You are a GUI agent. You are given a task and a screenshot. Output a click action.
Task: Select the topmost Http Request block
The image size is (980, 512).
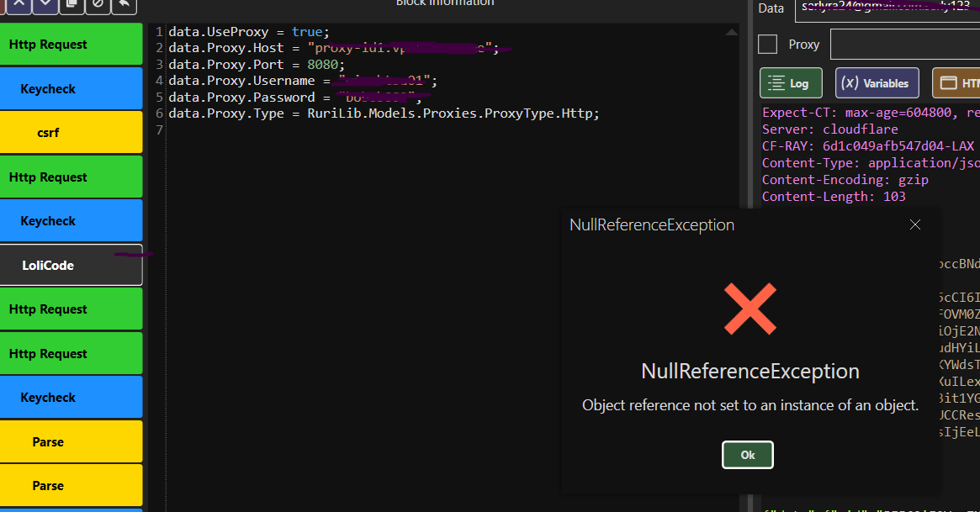point(72,45)
